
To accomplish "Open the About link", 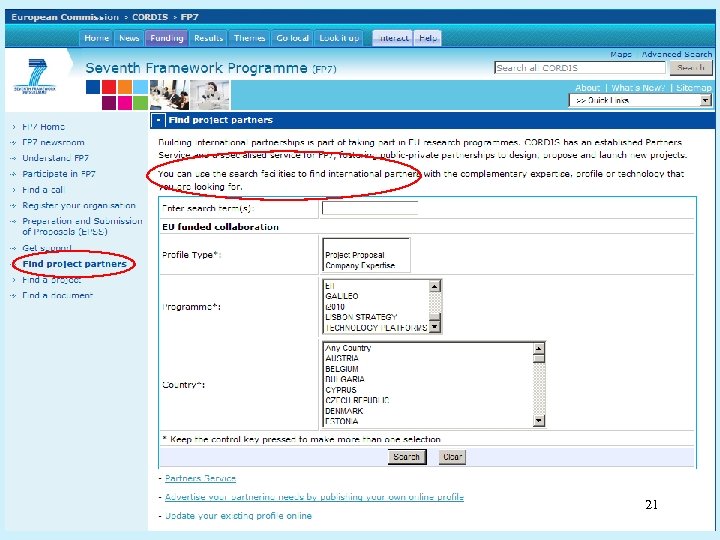I will pyautogui.click(x=587, y=87).
